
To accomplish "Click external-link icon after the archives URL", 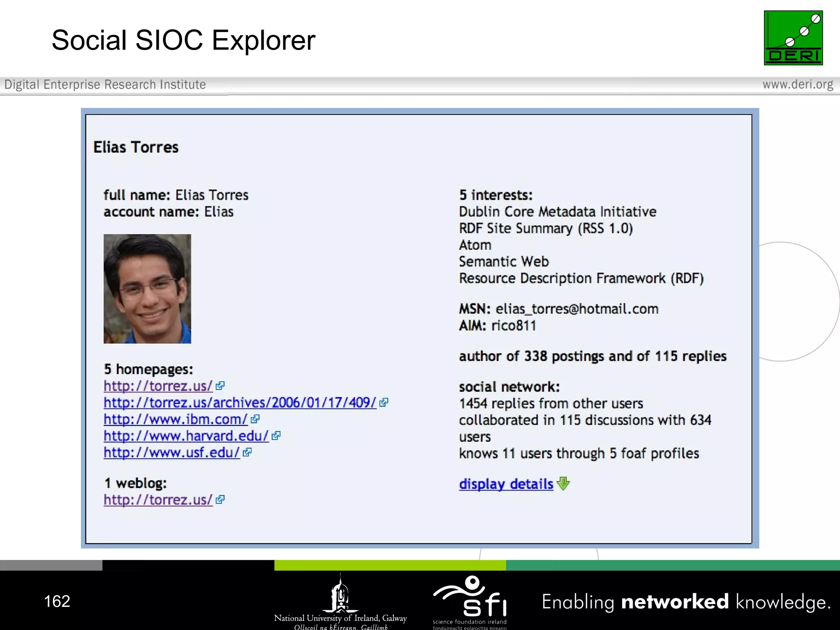I will point(383,402).
